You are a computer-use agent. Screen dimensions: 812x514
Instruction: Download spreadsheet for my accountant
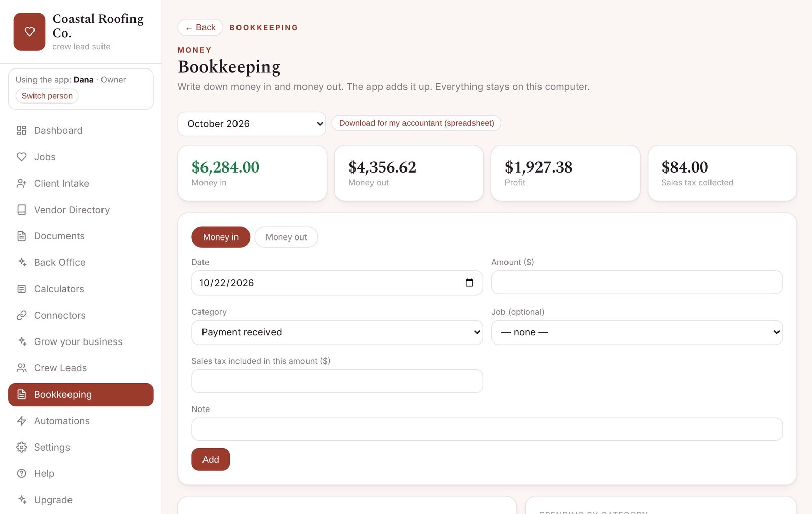[x=417, y=123]
